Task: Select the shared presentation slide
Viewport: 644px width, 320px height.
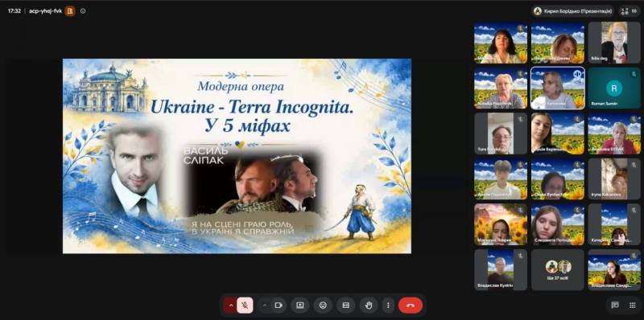Action: pos(237,156)
